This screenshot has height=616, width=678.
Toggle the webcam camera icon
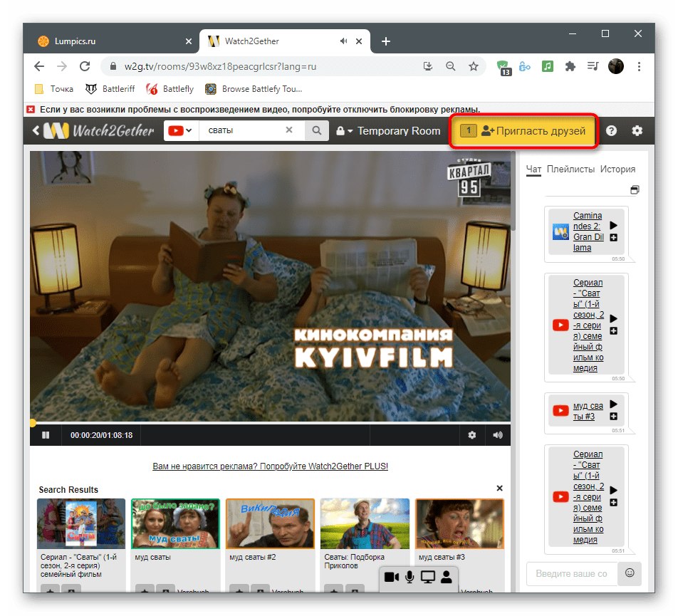pos(391,577)
